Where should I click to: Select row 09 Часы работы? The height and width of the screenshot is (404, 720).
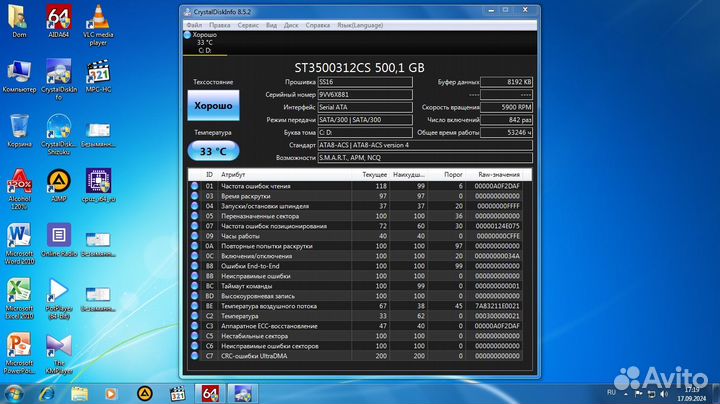(x=356, y=236)
